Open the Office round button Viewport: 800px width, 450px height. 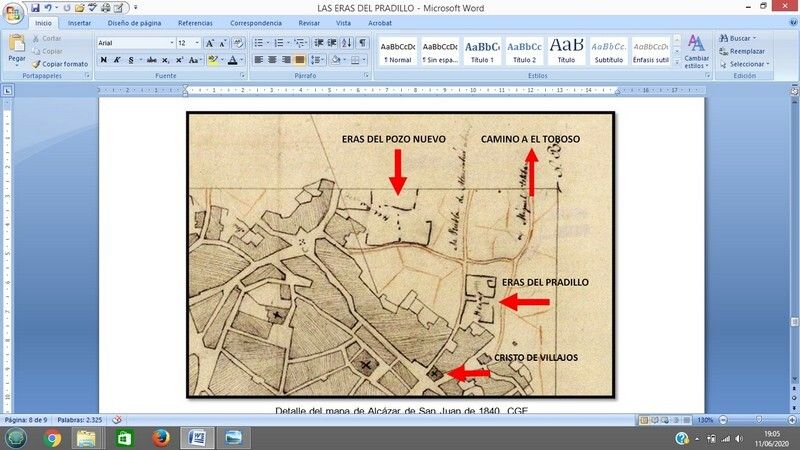pyautogui.click(x=12, y=11)
